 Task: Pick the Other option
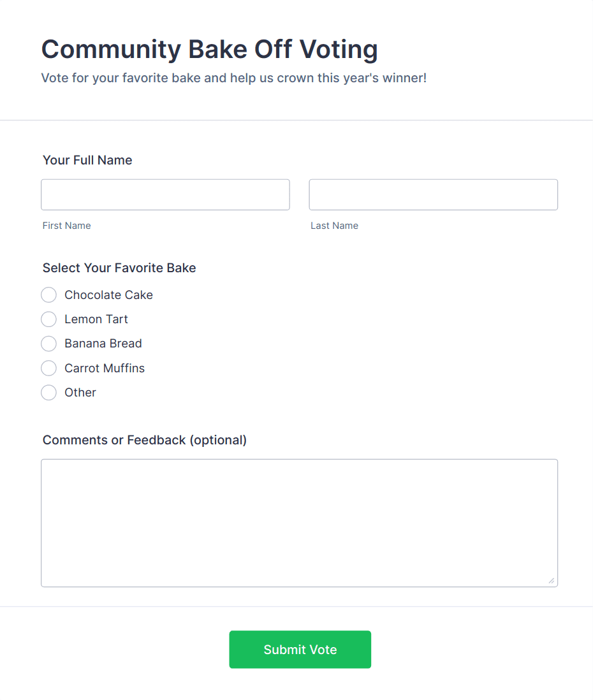click(x=48, y=392)
